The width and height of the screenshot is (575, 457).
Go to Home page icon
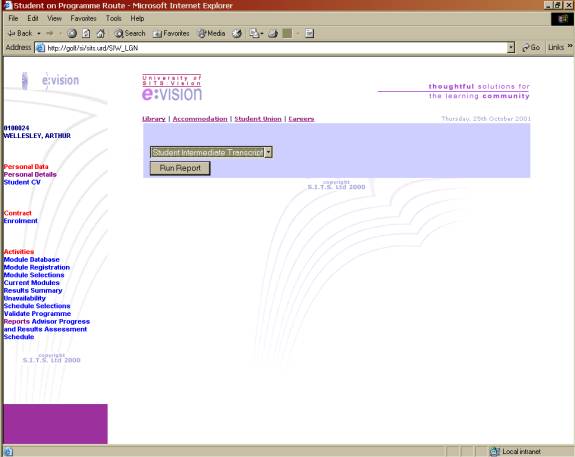point(100,33)
